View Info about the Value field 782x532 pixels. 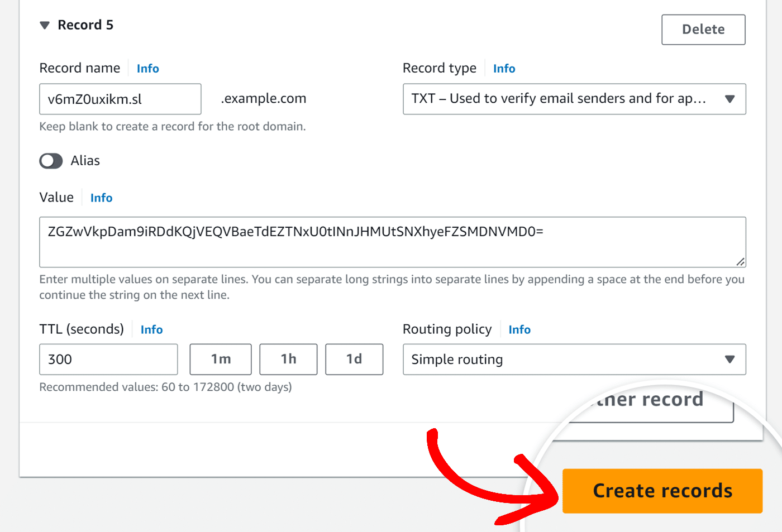click(101, 198)
